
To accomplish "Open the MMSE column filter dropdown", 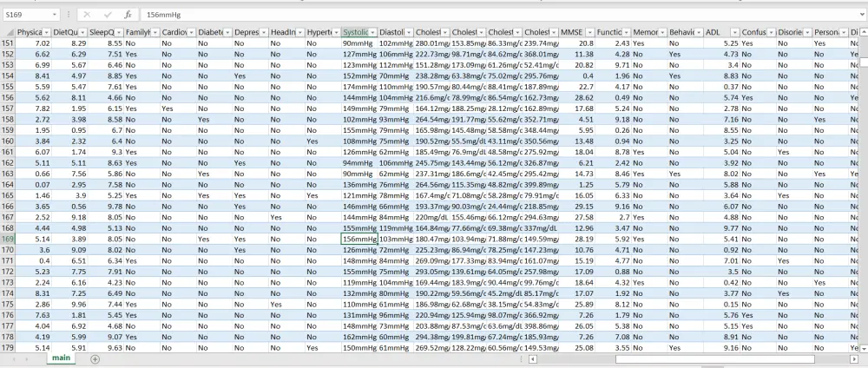I will click(x=589, y=32).
